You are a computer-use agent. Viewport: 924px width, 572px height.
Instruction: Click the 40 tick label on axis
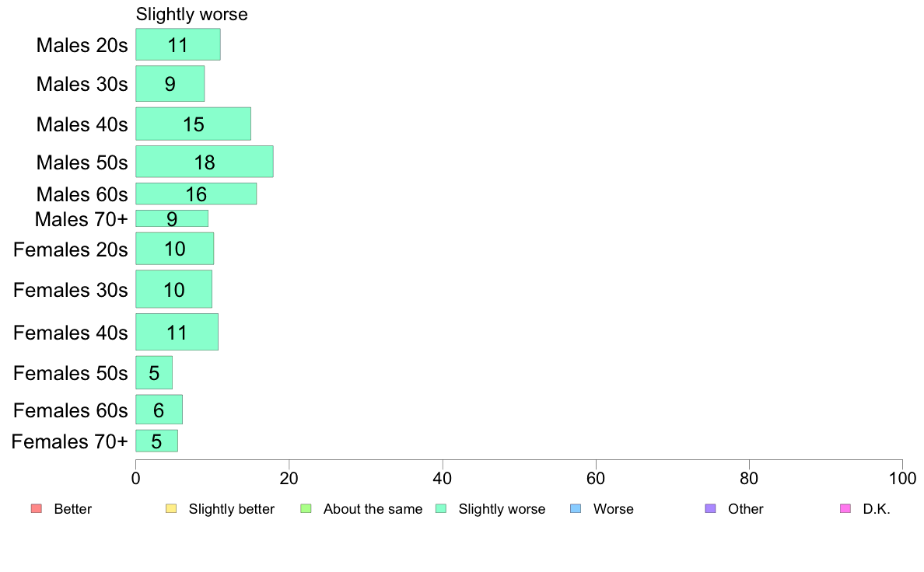pyautogui.click(x=443, y=477)
